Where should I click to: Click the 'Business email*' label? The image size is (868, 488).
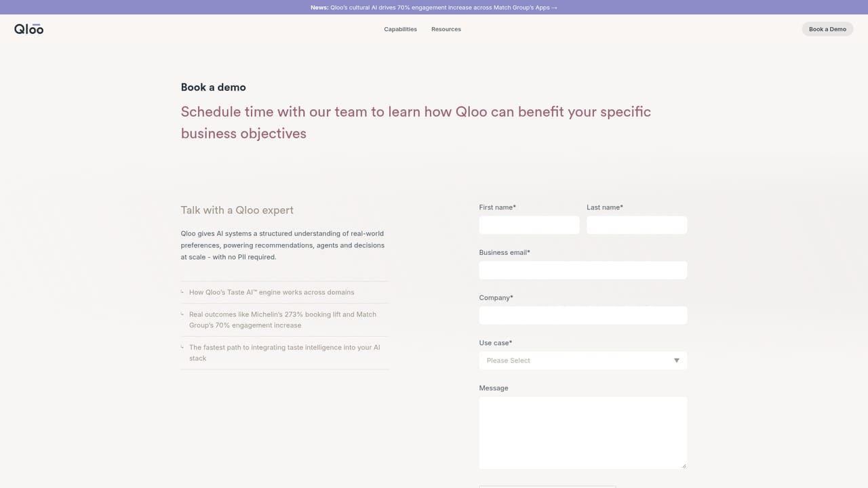point(505,252)
